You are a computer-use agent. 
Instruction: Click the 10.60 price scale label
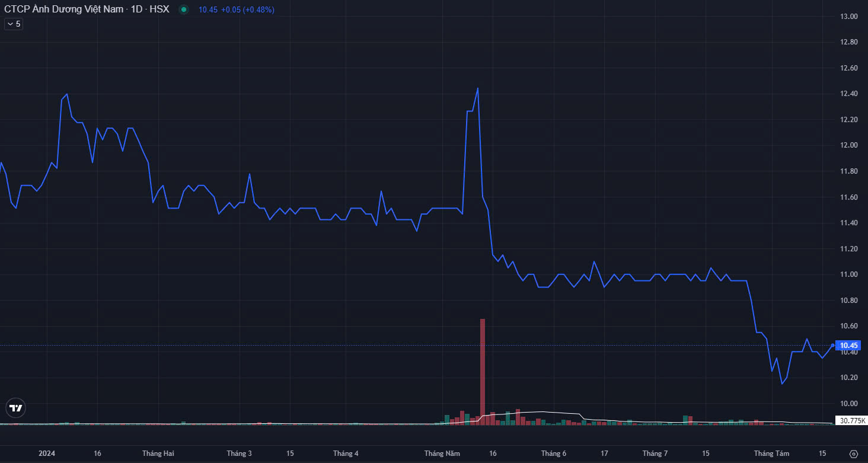pos(850,326)
